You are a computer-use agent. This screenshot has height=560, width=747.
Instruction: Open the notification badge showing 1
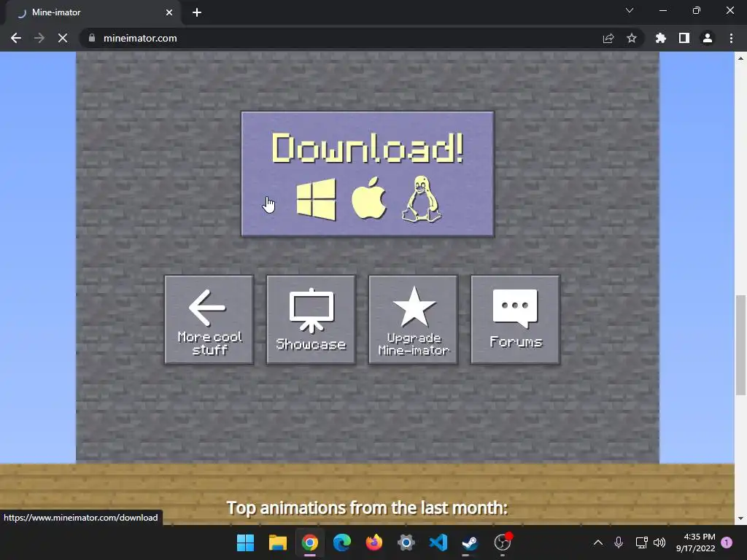click(727, 542)
